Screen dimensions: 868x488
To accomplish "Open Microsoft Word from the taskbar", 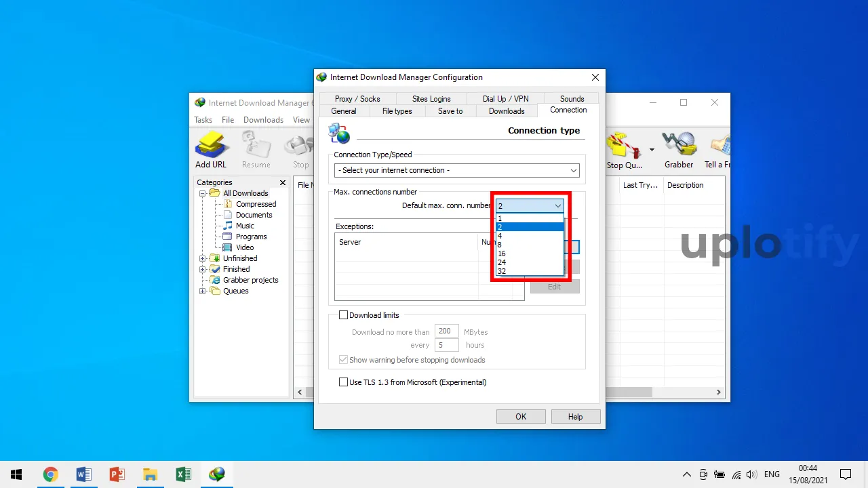I will click(x=84, y=474).
